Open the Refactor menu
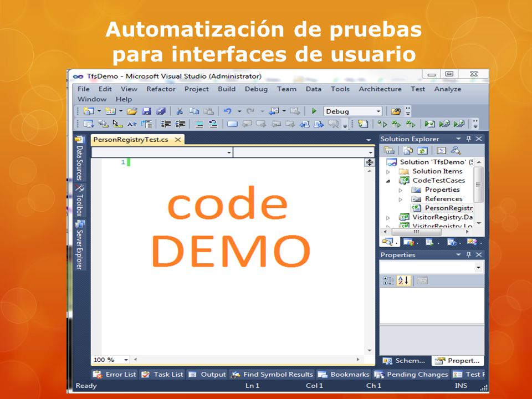 [x=161, y=89]
